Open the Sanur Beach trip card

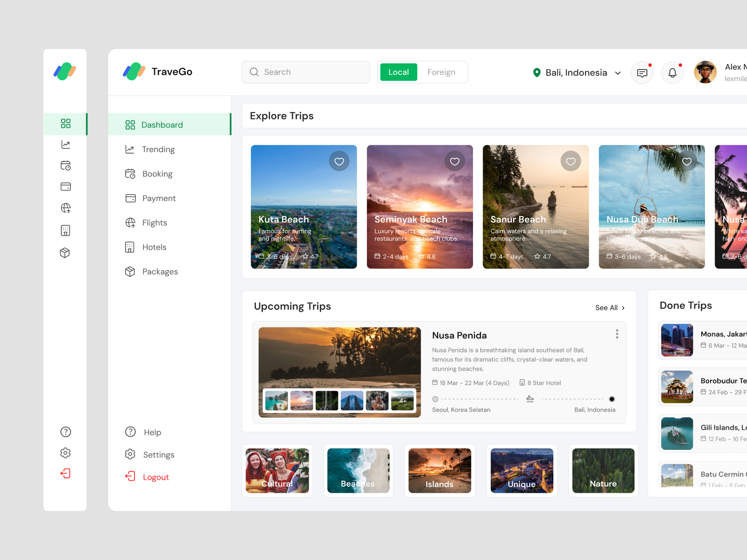[536, 207]
